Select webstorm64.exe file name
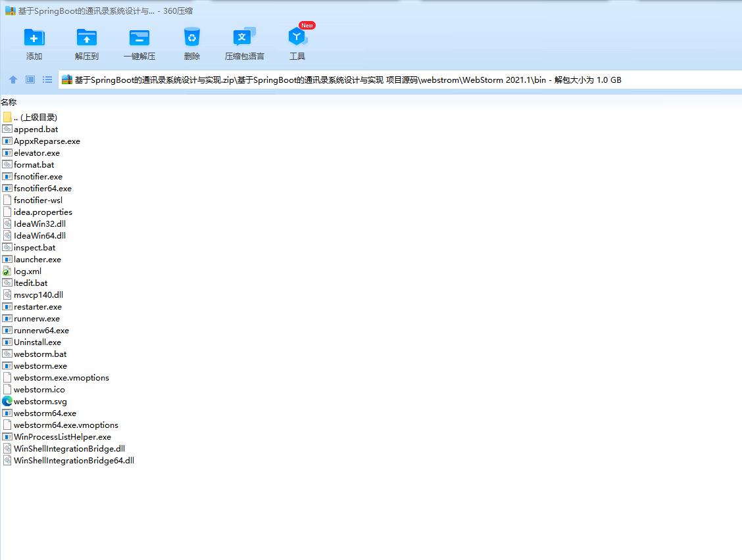742x560 pixels. pos(45,413)
